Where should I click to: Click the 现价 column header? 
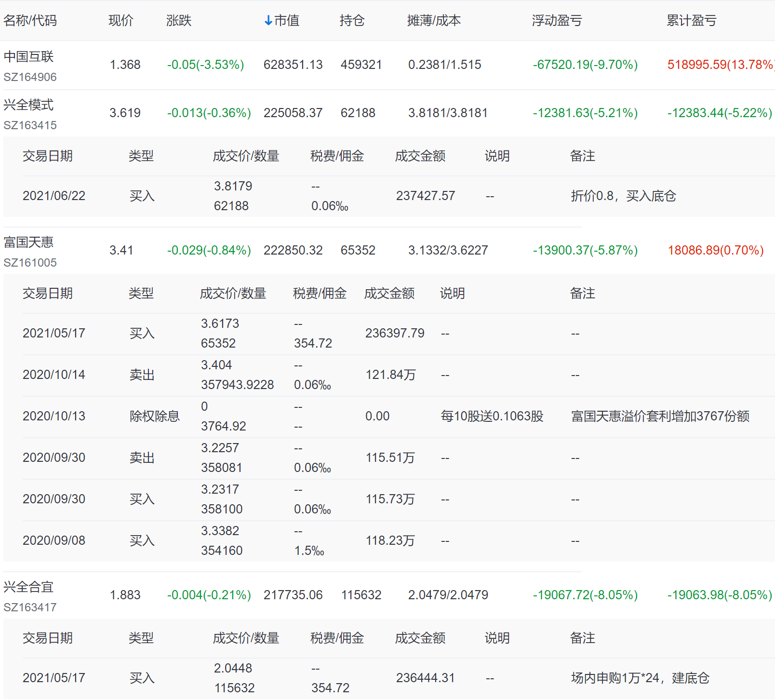point(121,20)
